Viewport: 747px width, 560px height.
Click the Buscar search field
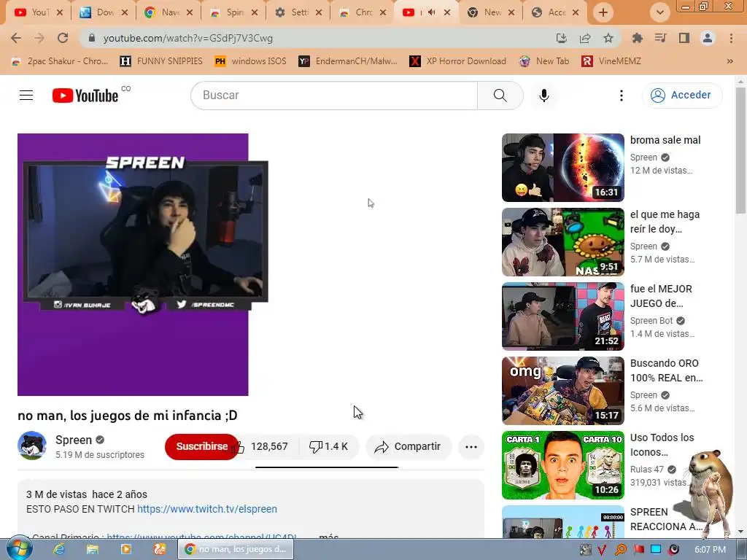334,96
